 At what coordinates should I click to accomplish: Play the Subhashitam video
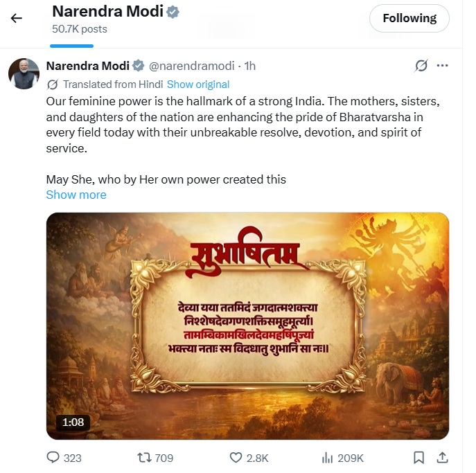247,325
